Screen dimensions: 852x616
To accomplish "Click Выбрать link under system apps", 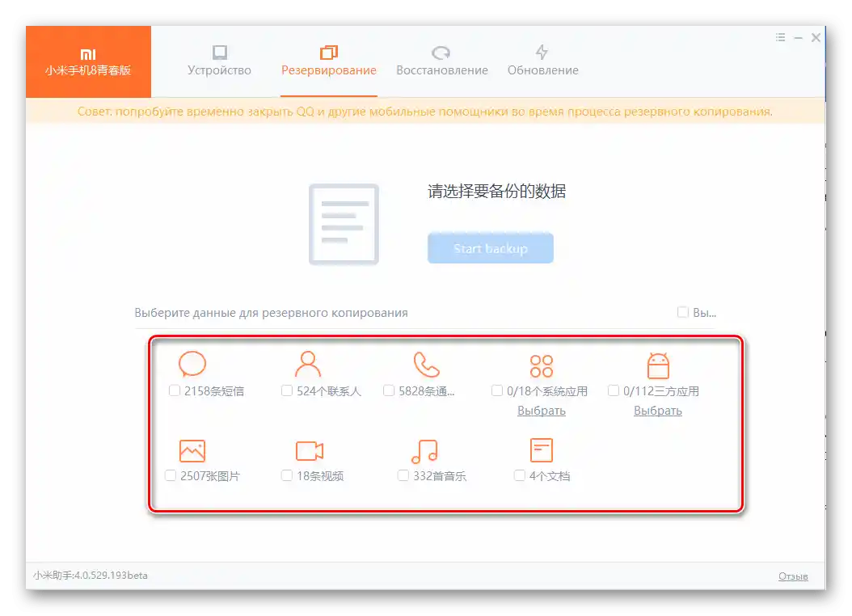I will 542,411.
